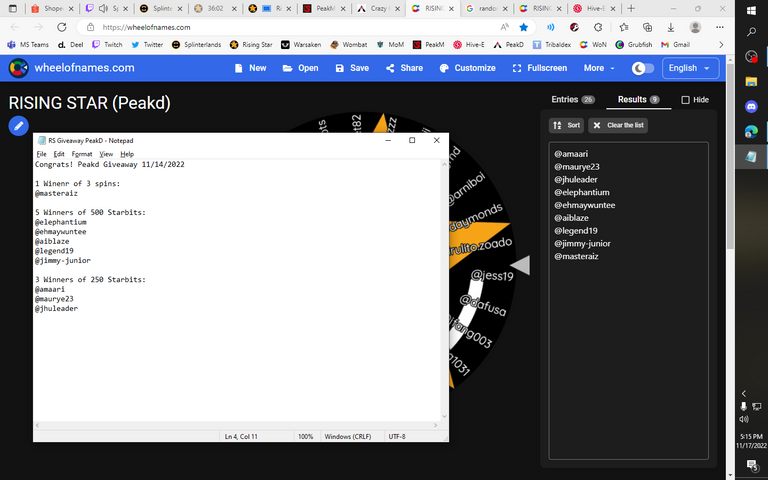Open the browser profile avatar
The width and height of the screenshot is (768, 480).
coord(695,27)
